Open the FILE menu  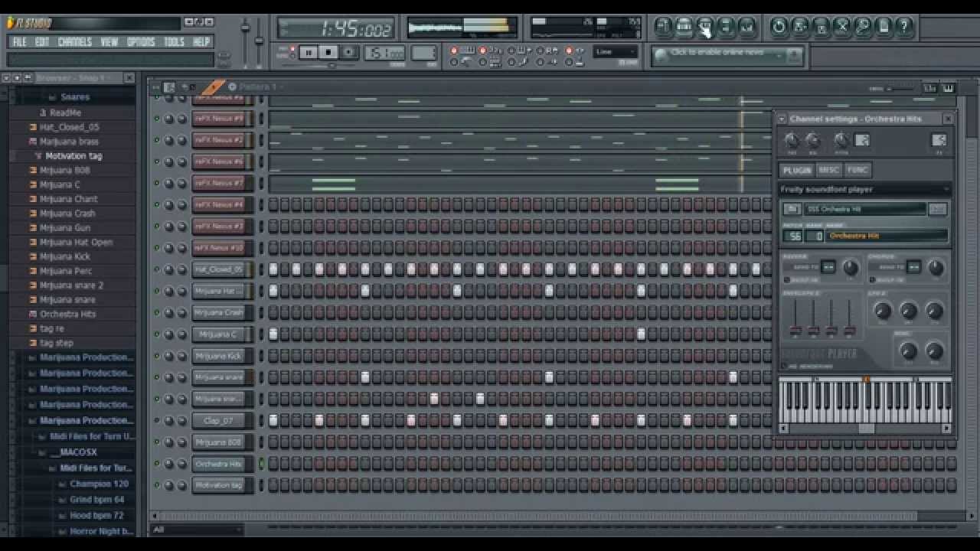click(x=19, y=42)
